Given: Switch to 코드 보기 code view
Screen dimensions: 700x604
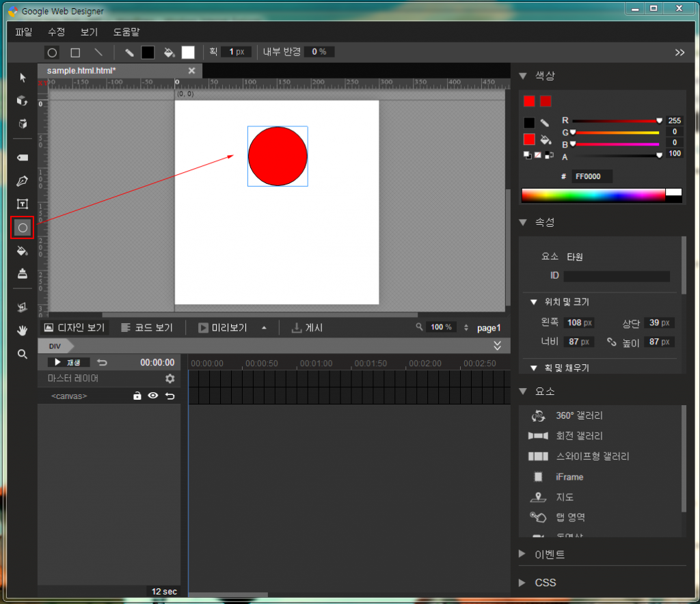Looking at the screenshot, I should [147, 328].
